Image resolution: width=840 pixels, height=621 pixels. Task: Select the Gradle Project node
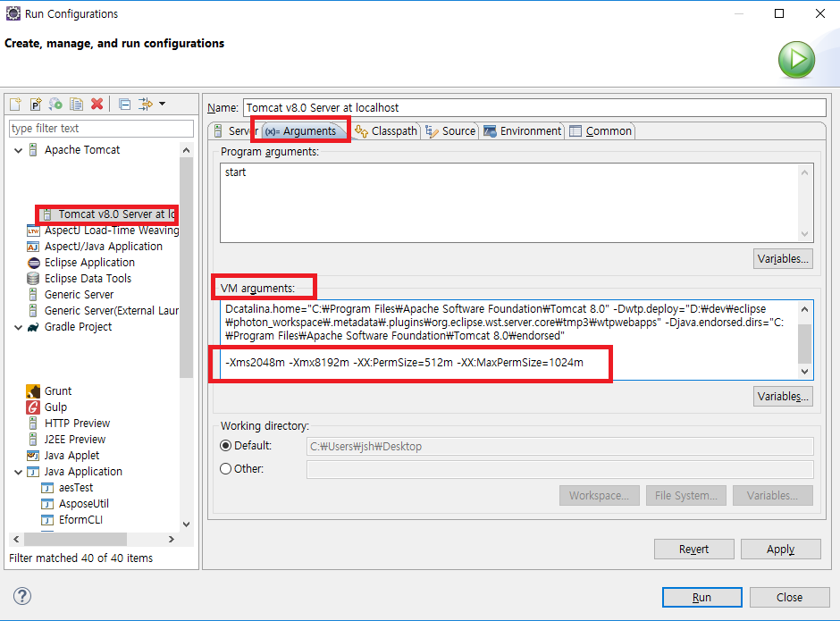click(x=70, y=327)
